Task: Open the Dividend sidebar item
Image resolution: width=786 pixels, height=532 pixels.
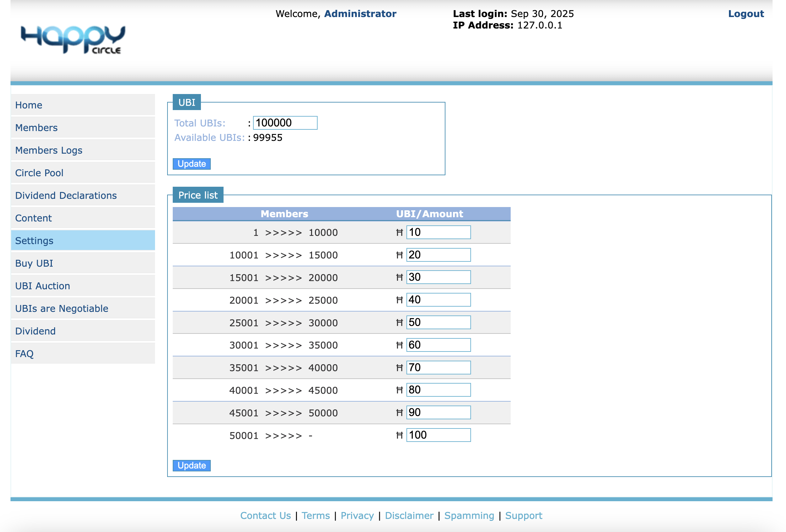Action: coord(83,331)
